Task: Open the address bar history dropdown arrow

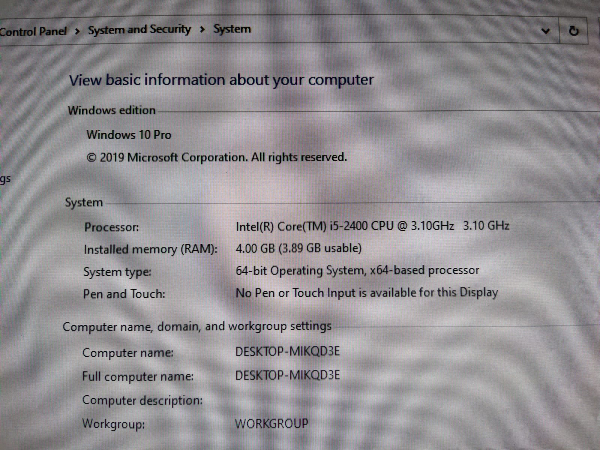Action: (546, 31)
